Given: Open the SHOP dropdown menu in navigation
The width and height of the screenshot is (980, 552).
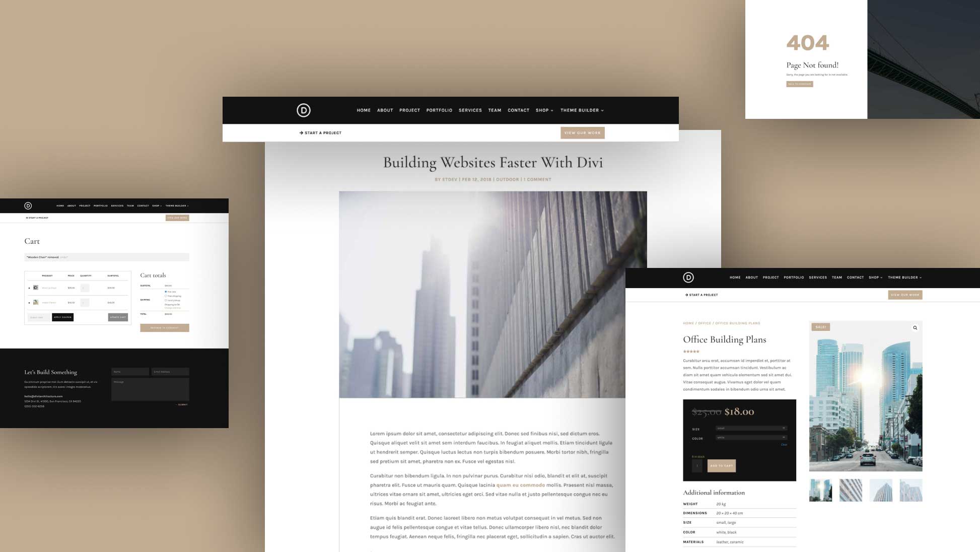Looking at the screenshot, I should click(x=544, y=110).
